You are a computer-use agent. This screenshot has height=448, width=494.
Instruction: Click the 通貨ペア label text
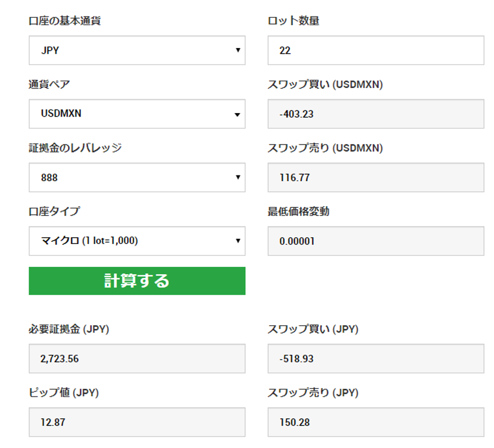tap(49, 84)
